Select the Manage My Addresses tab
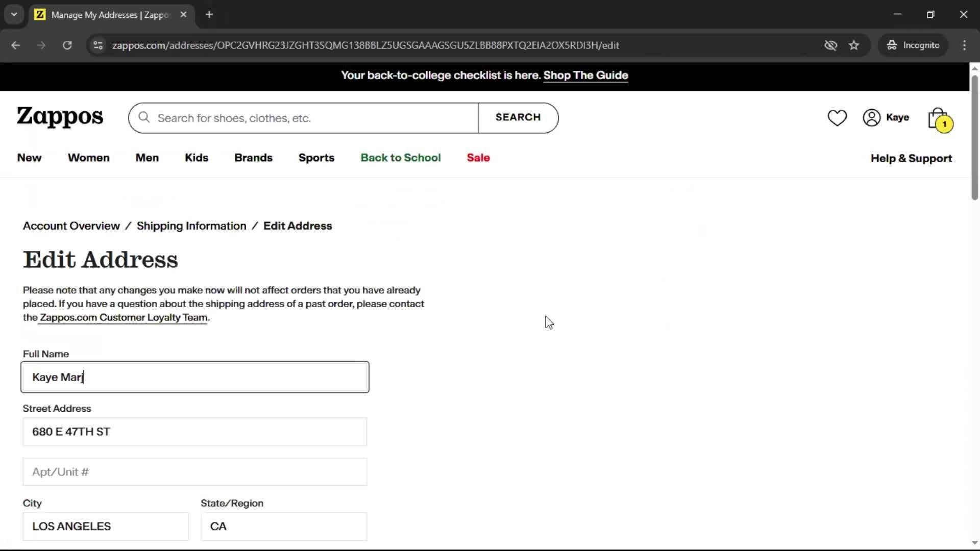This screenshot has width=980, height=551. point(110,15)
